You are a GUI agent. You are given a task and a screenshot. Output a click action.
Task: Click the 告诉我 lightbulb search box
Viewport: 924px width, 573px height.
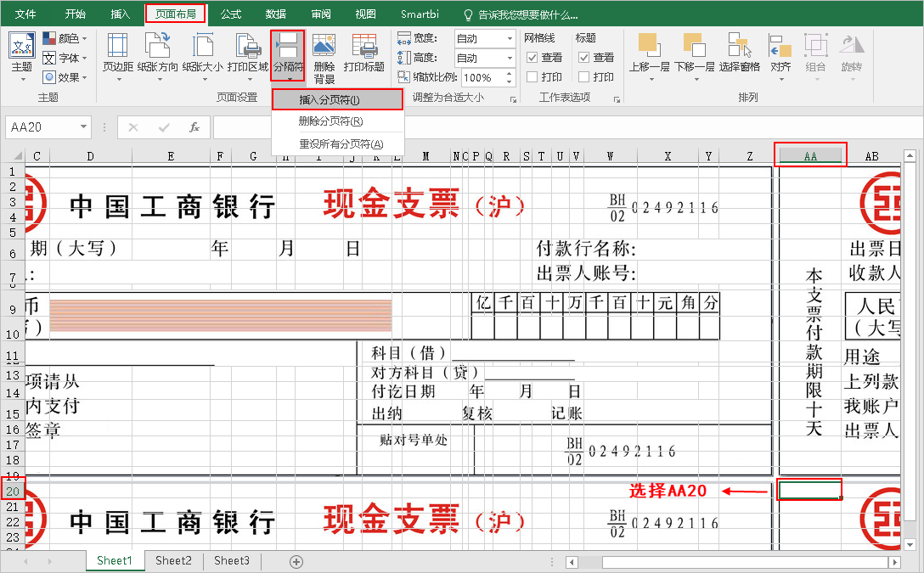(x=521, y=14)
